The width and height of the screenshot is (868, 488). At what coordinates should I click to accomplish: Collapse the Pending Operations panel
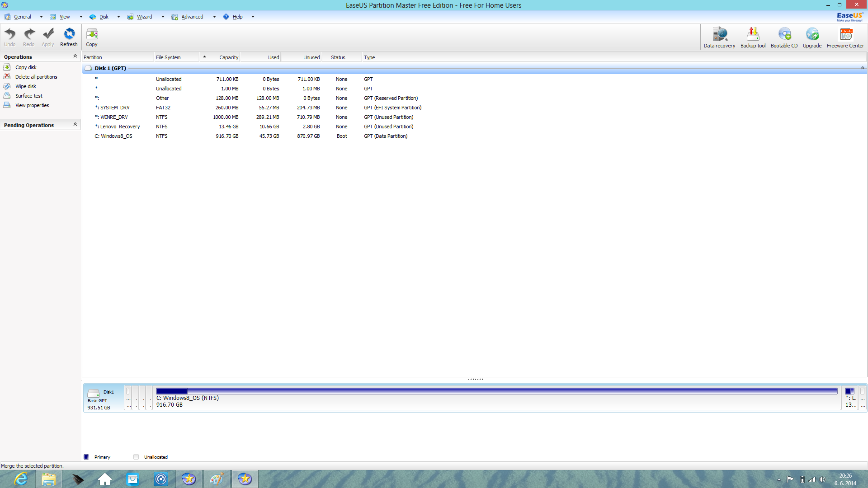coord(75,124)
